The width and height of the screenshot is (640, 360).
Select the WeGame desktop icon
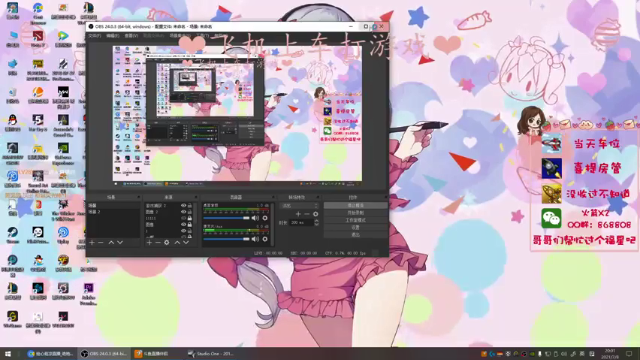(13, 320)
